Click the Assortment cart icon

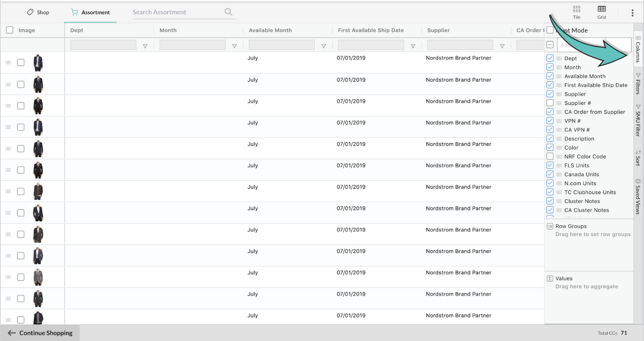[x=74, y=12]
